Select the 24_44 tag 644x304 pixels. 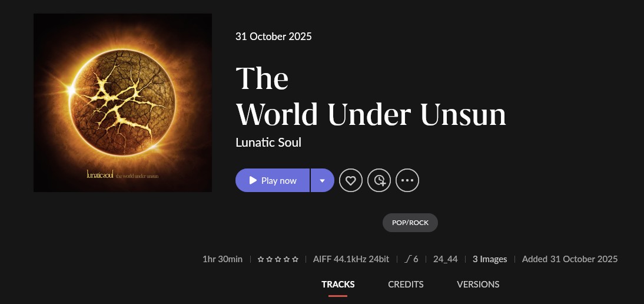[445, 259]
